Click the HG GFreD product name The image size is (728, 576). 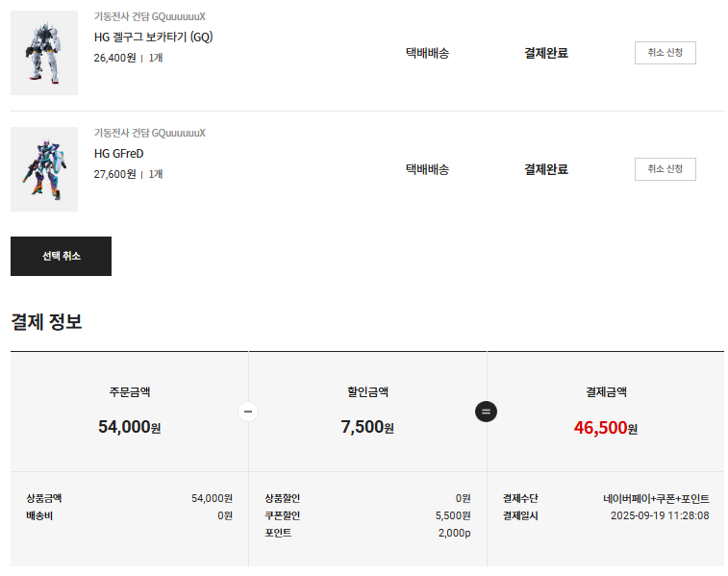pos(119,154)
